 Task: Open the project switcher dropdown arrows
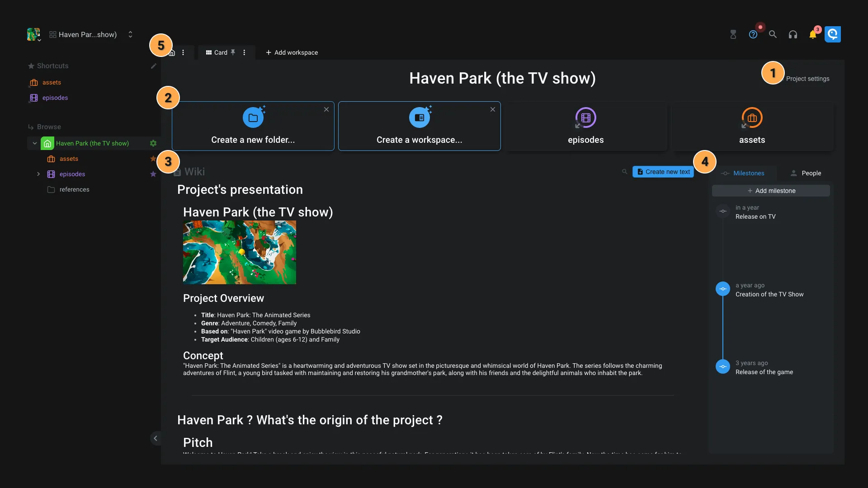click(x=130, y=34)
